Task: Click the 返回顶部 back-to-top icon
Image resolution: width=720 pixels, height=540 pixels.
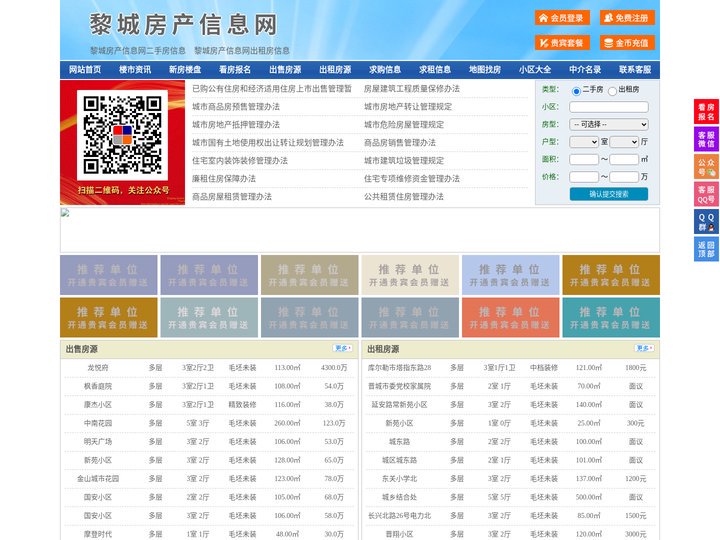Action: coord(706,249)
